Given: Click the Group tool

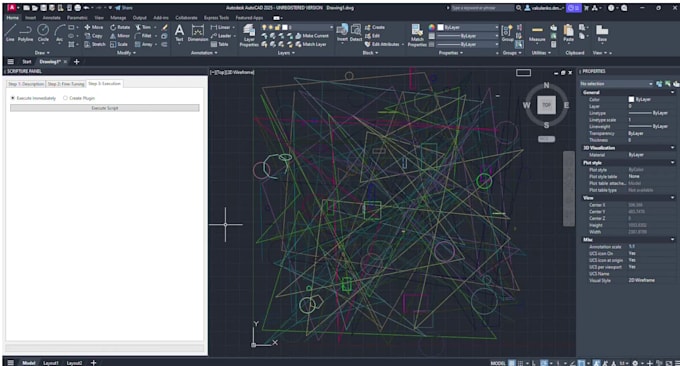Looking at the screenshot, I should [507, 33].
